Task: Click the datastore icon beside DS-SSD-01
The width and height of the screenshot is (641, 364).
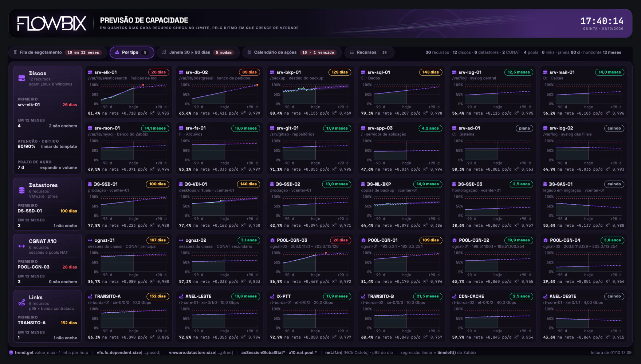Action: [x=90, y=184]
